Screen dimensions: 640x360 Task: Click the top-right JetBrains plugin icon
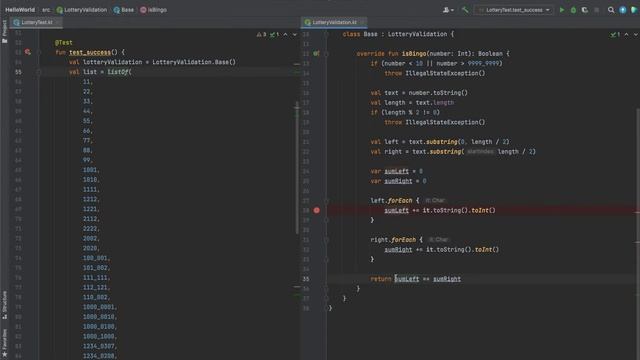(634, 10)
